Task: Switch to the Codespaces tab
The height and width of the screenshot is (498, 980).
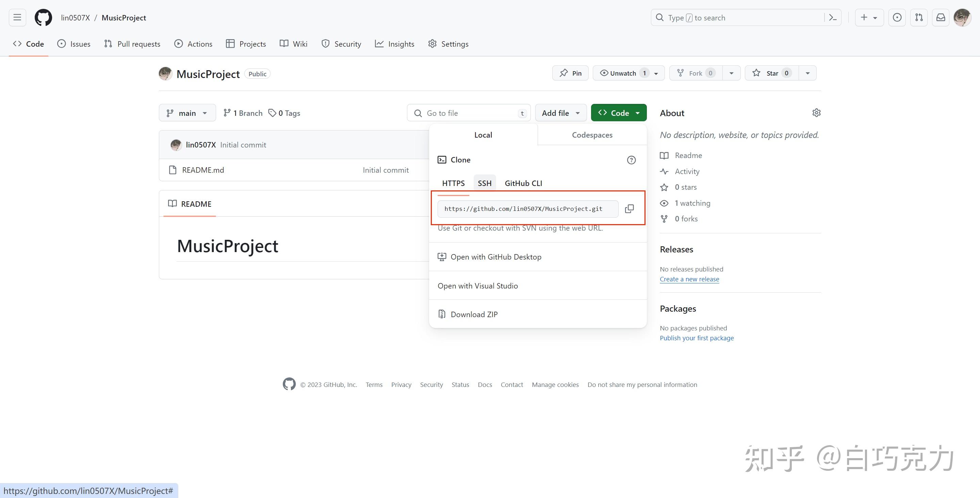Action: tap(592, 135)
